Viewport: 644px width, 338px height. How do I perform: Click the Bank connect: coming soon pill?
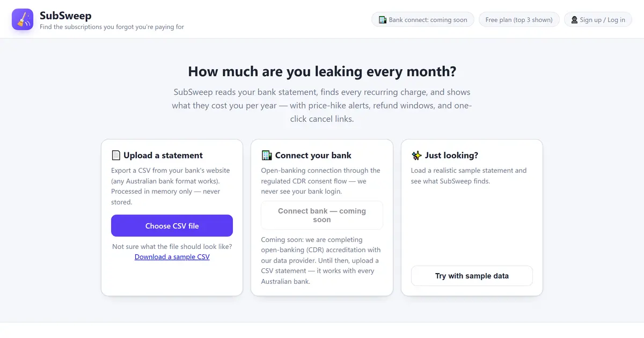(423, 20)
